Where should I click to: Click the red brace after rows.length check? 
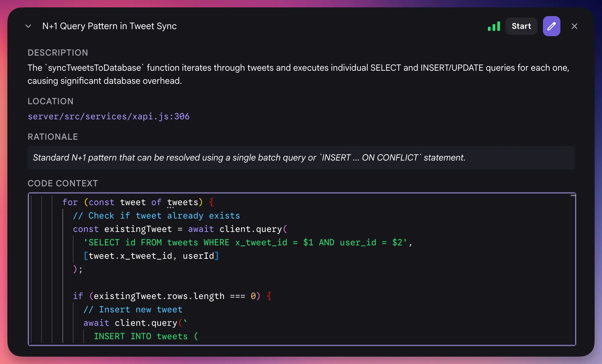click(269, 296)
